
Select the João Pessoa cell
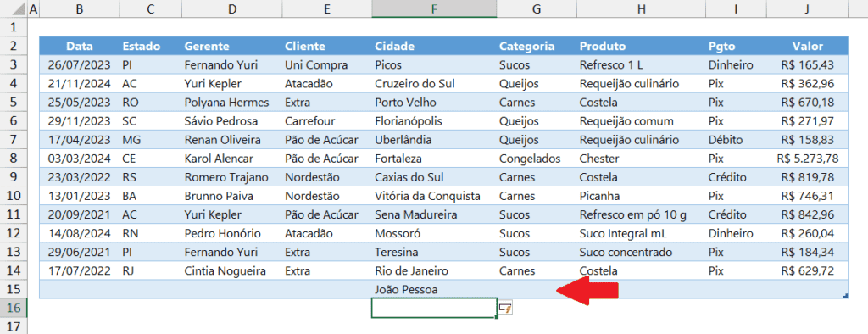pos(434,289)
